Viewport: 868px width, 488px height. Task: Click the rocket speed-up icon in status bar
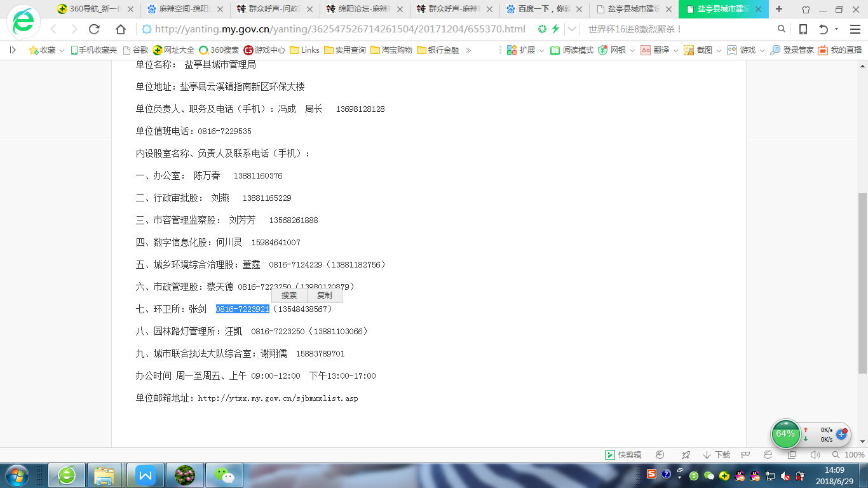686,455
